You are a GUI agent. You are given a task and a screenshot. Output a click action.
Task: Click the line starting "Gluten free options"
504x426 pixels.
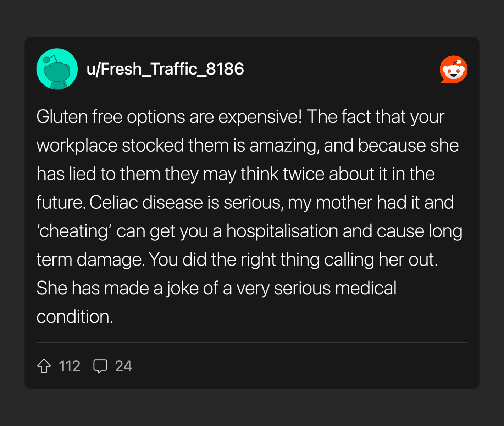pyautogui.click(x=240, y=117)
